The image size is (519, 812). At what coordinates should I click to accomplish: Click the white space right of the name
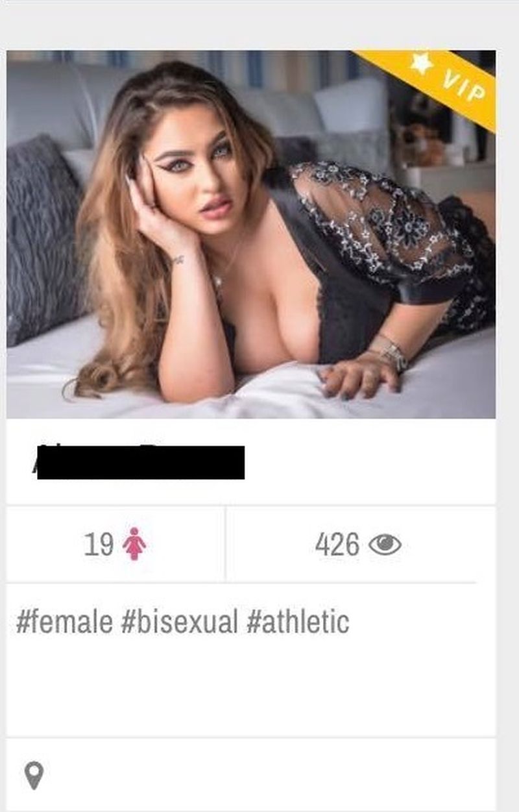pyautogui.click(x=370, y=462)
